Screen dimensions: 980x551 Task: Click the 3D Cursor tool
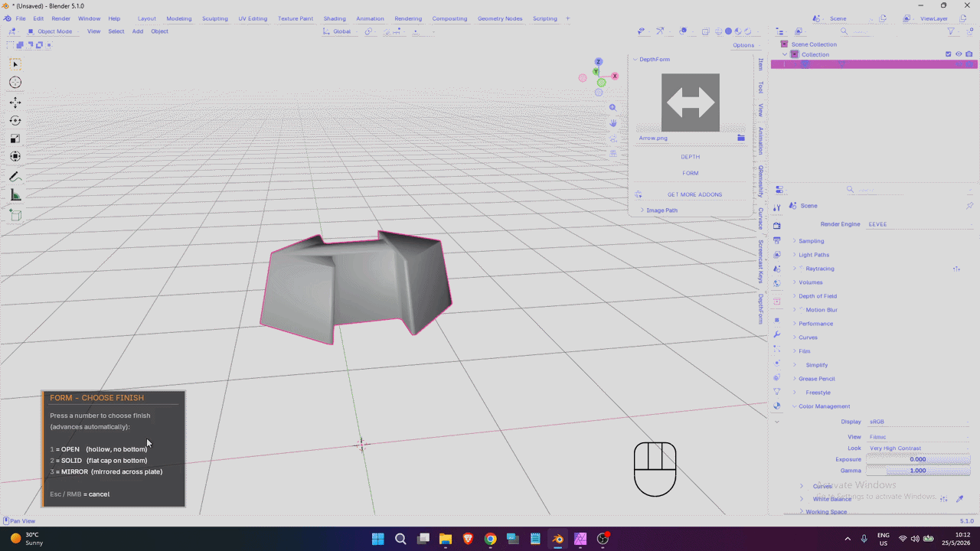coord(15,83)
